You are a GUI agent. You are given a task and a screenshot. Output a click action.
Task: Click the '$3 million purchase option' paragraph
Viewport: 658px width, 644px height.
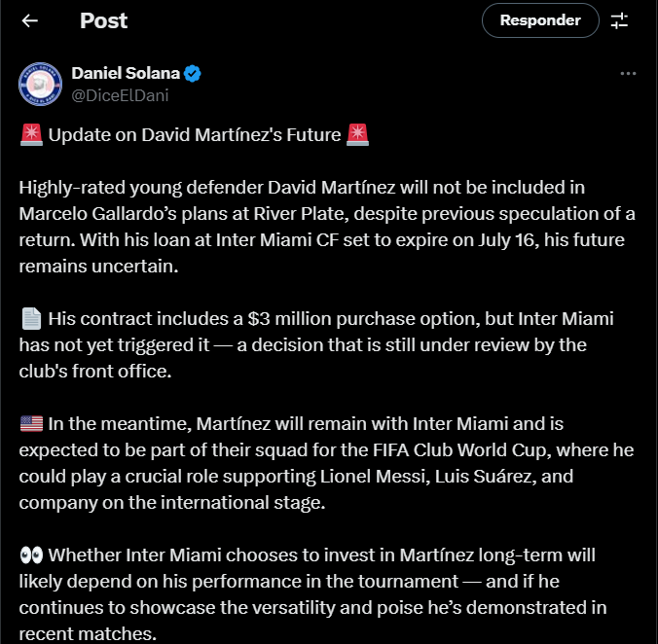pyautogui.click(x=316, y=345)
